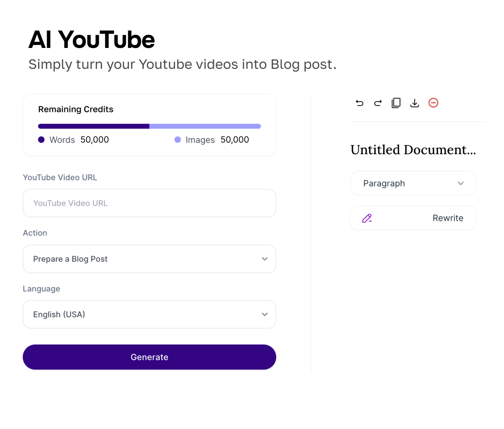The image size is (504, 429).
Task: Click the AI YouTube page title
Action: tap(92, 40)
